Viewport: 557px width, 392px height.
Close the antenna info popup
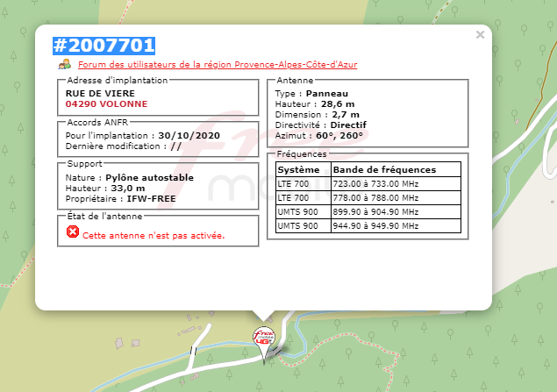pos(480,35)
